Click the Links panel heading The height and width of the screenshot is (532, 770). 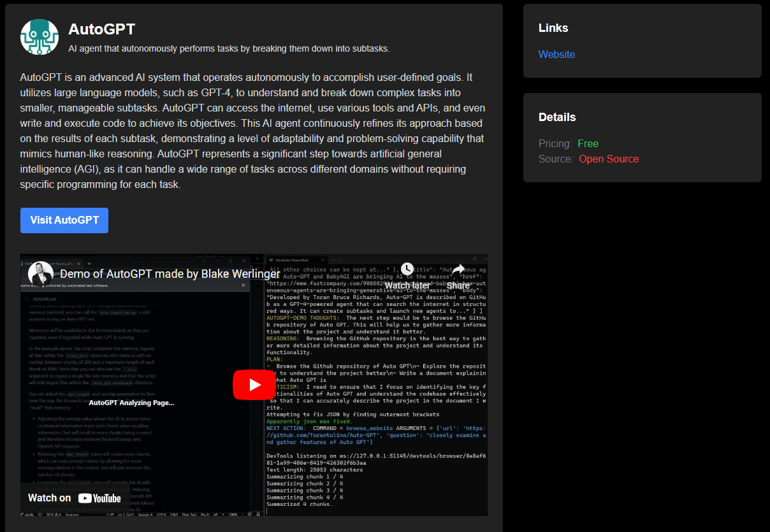(x=553, y=28)
